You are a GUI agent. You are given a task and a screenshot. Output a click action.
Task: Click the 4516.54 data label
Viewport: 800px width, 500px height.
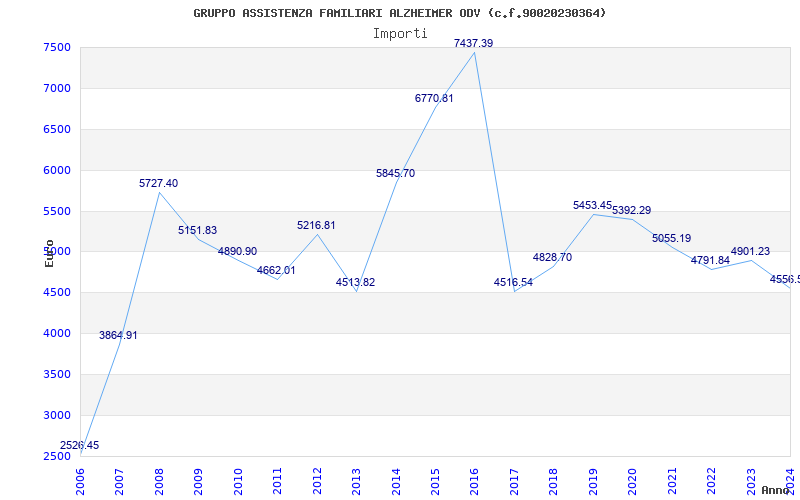click(513, 283)
